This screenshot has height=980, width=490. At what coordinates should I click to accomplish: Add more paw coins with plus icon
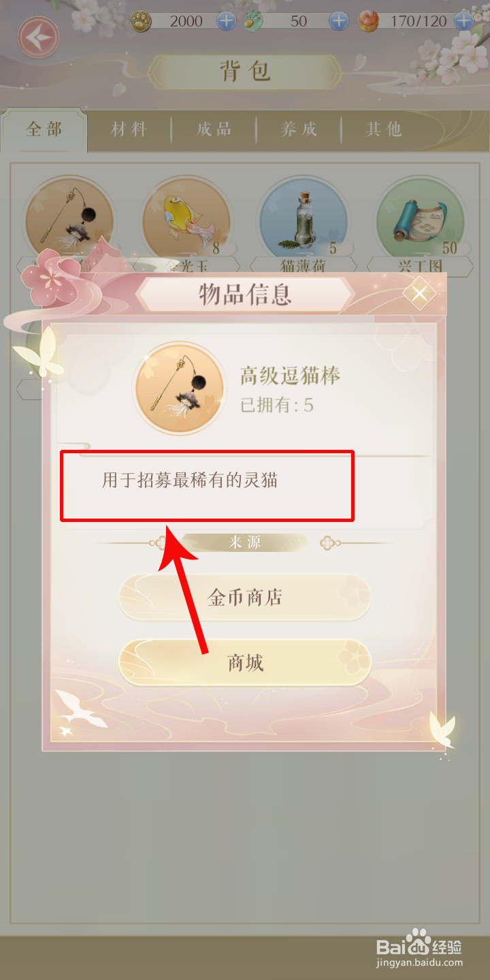pyautogui.click(x=226, y=21)
